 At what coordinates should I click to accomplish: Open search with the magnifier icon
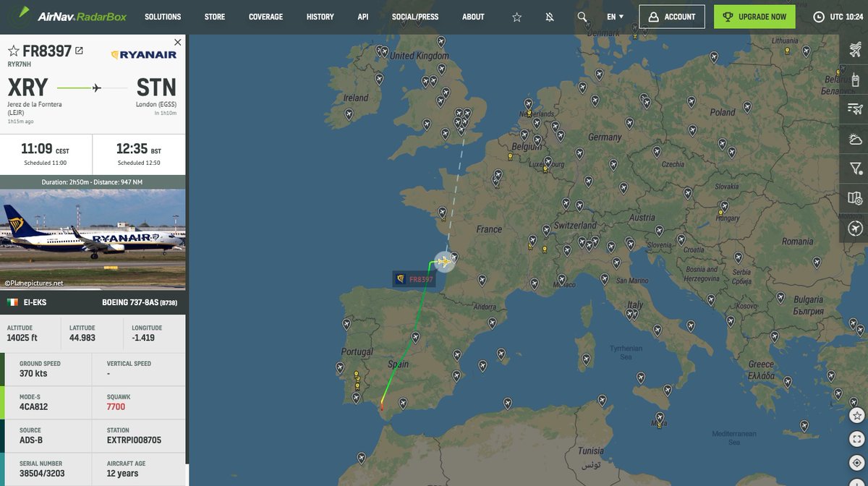[582, 17]
